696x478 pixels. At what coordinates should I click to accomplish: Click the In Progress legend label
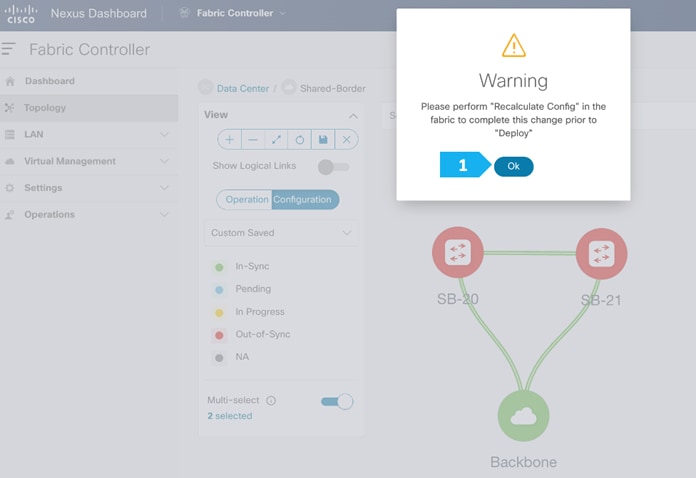[x=260, y=312]
